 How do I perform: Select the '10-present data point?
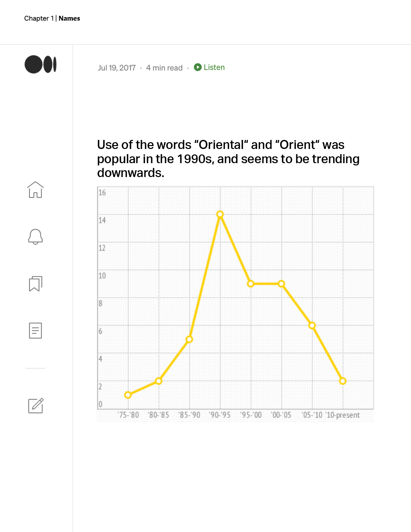(x=343, y=381)
